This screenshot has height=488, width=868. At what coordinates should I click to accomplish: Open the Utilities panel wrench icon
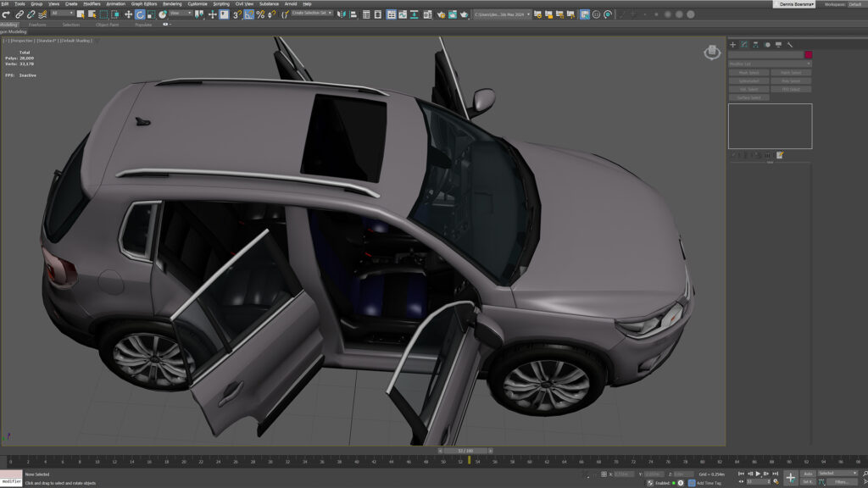[x=790, y=44]
